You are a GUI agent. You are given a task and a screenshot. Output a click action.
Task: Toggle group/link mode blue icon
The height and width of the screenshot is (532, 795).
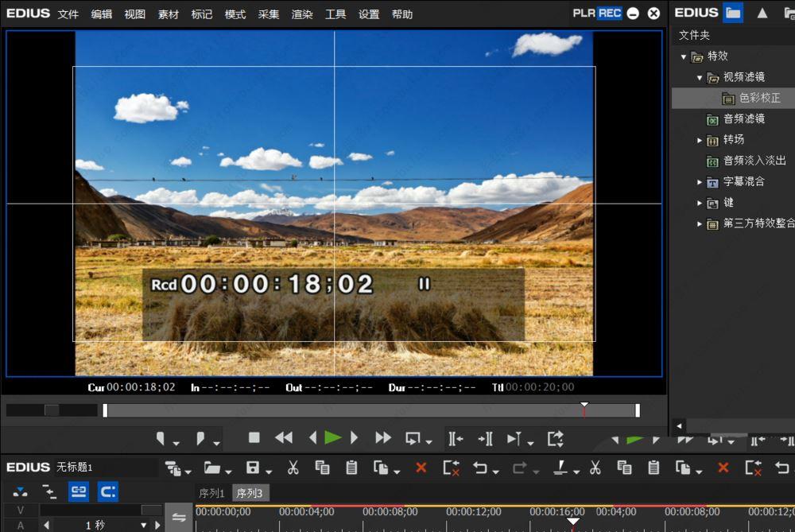coord(79,491)
